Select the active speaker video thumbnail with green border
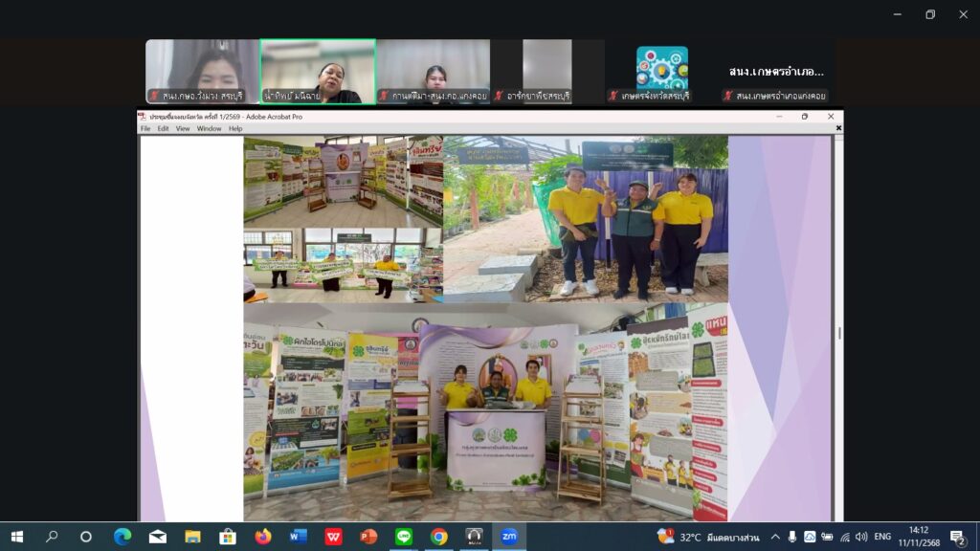Image resolution: width=980 pixels, height=551 pixels. [x=318, y=71]
